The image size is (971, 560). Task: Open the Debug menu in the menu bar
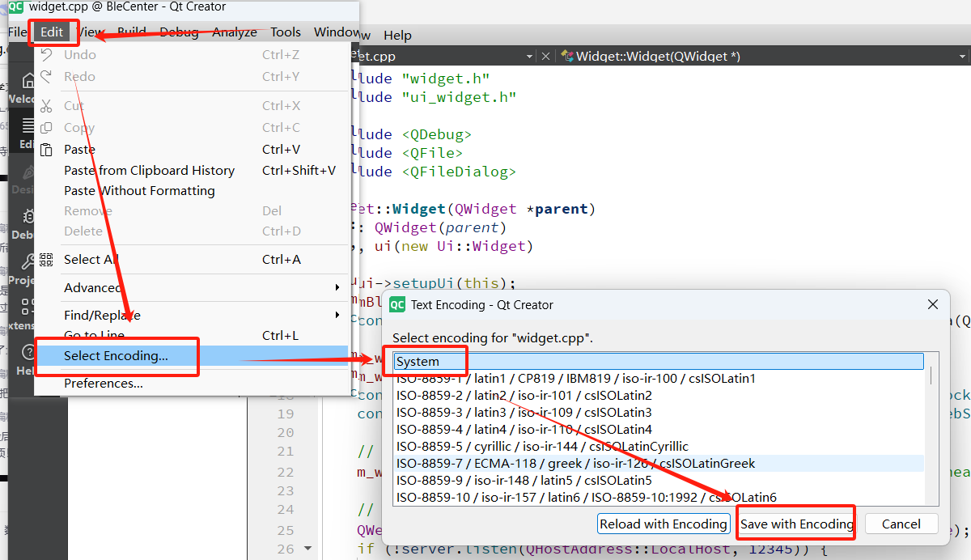pos(179,32)
